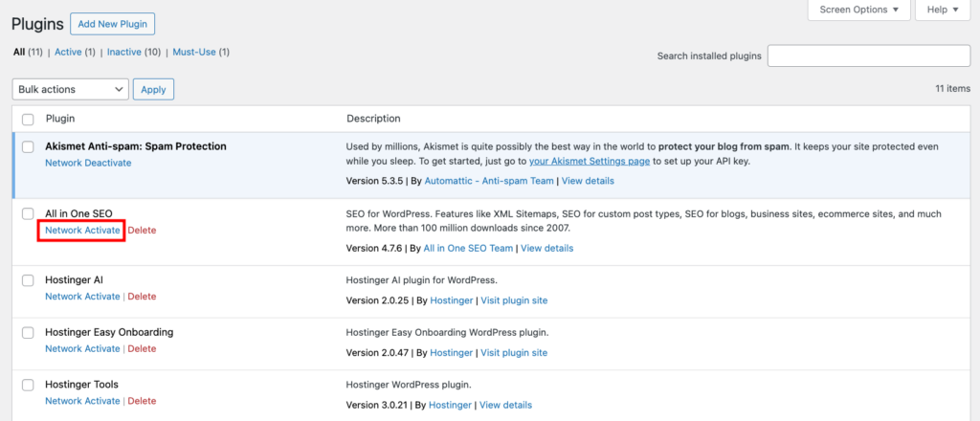Toggle the select-all plugins checkbox
Screen dimensions: 980x421
28,119
